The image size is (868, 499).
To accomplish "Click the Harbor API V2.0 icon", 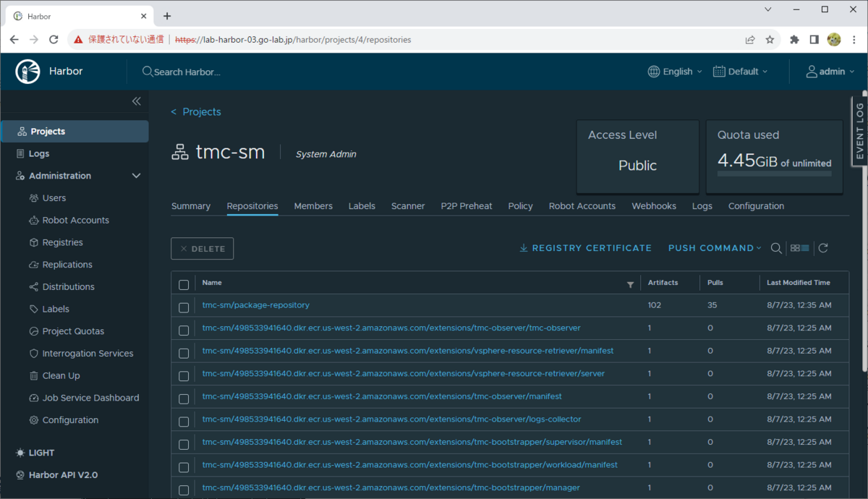I will pyautogui.click(x=20, y=475).
